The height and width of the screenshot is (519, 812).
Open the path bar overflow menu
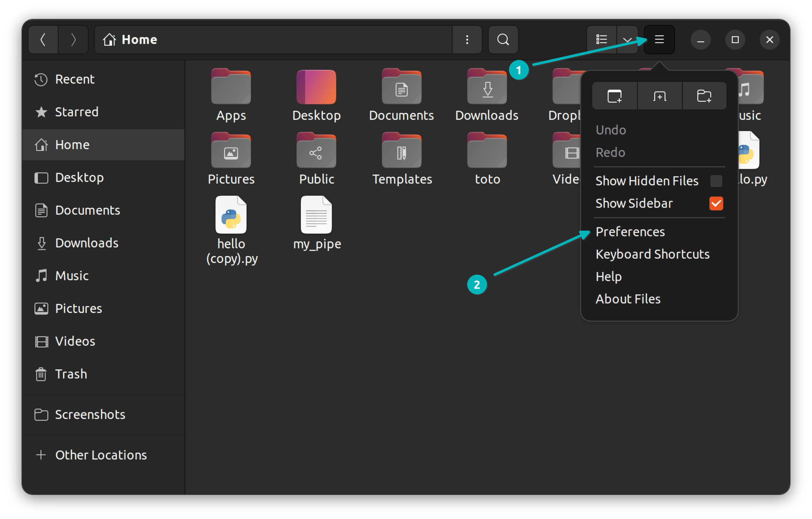click(467, 39)
